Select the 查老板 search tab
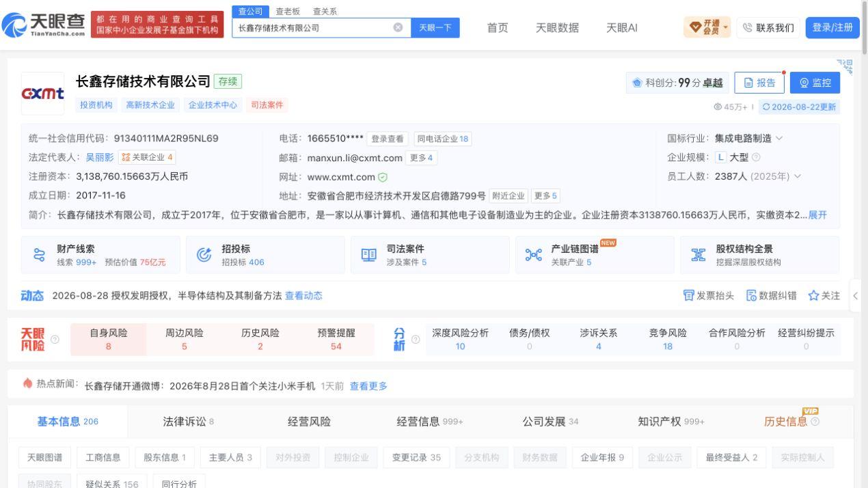The width and height of the screenshot is (868, 488). click(288, 12)
